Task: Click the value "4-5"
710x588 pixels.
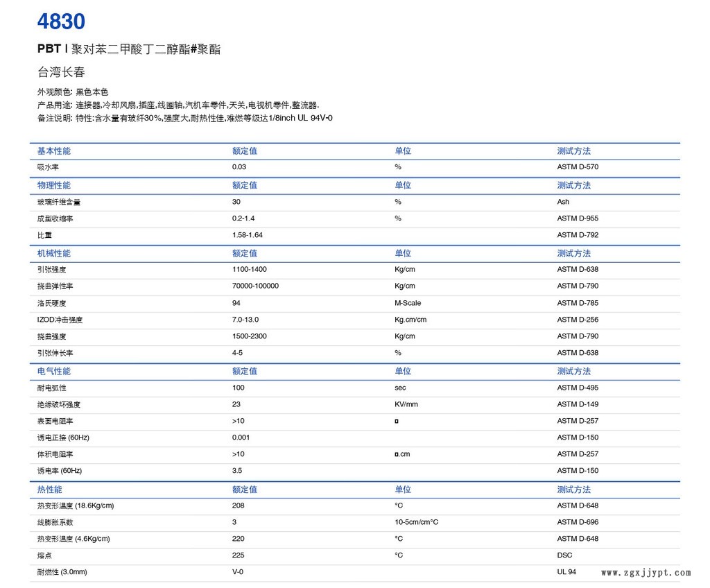Action: (x=237, y=353)
